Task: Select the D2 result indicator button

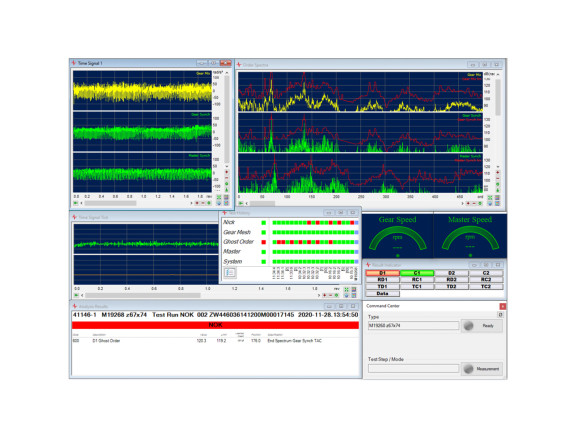Action: (451, 273)
